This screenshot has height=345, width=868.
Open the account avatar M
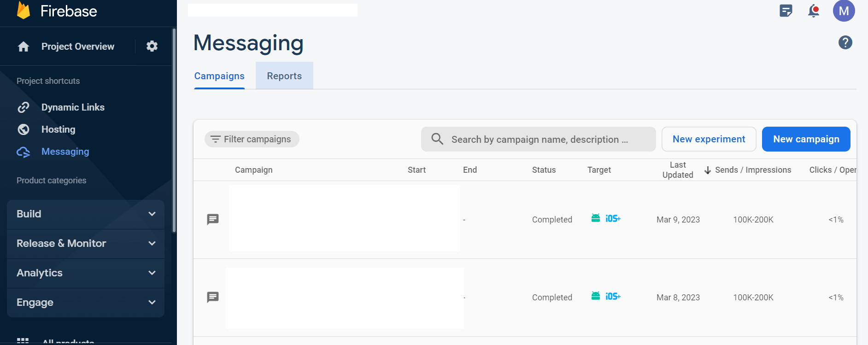[844, 11]
